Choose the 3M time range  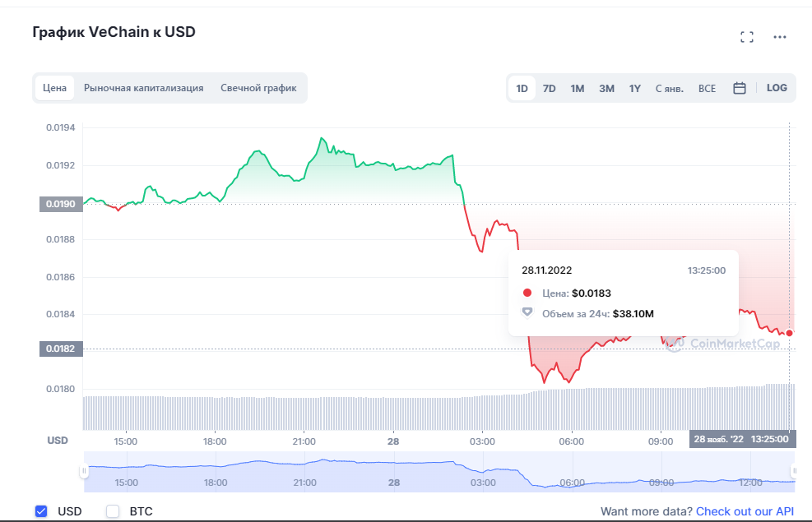coord(606,89)
